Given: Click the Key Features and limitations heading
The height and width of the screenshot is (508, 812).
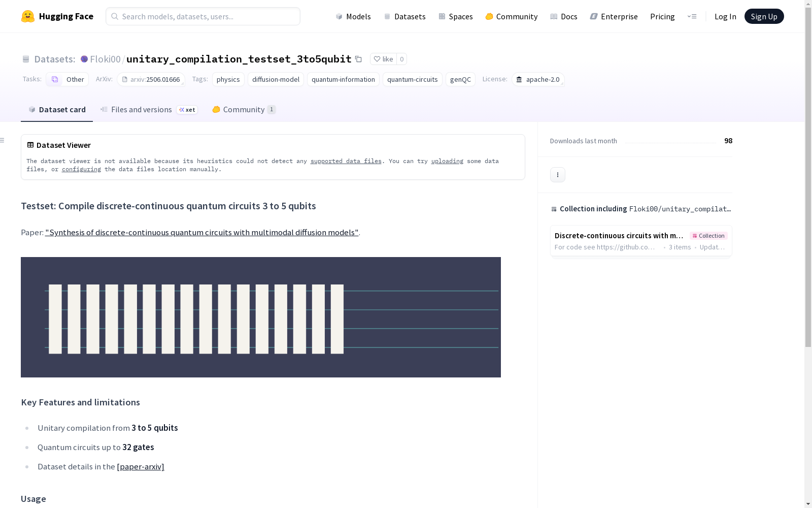Looking at the screenshot, I should click(80, 402).
